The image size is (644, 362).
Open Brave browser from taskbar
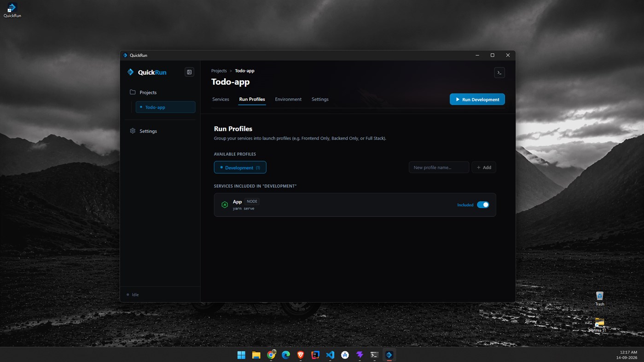coord(301,355)
